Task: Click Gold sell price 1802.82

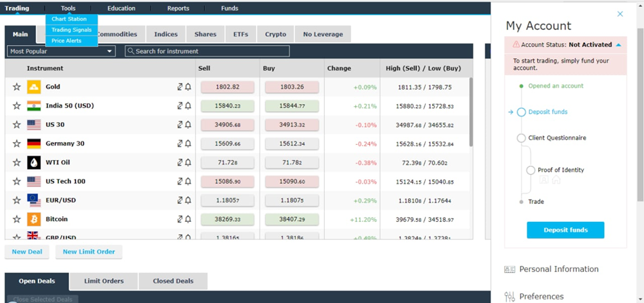Action: [x=228, y=87]
